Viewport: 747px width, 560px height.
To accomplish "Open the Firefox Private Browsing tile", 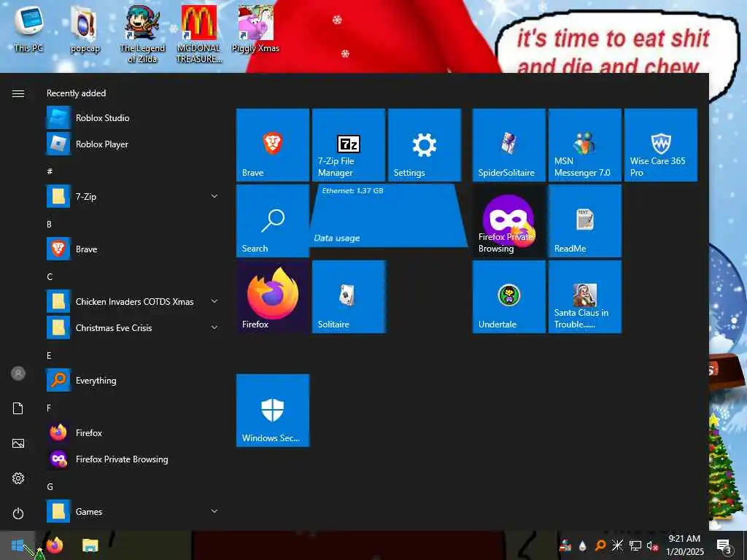I will [508, 221].
